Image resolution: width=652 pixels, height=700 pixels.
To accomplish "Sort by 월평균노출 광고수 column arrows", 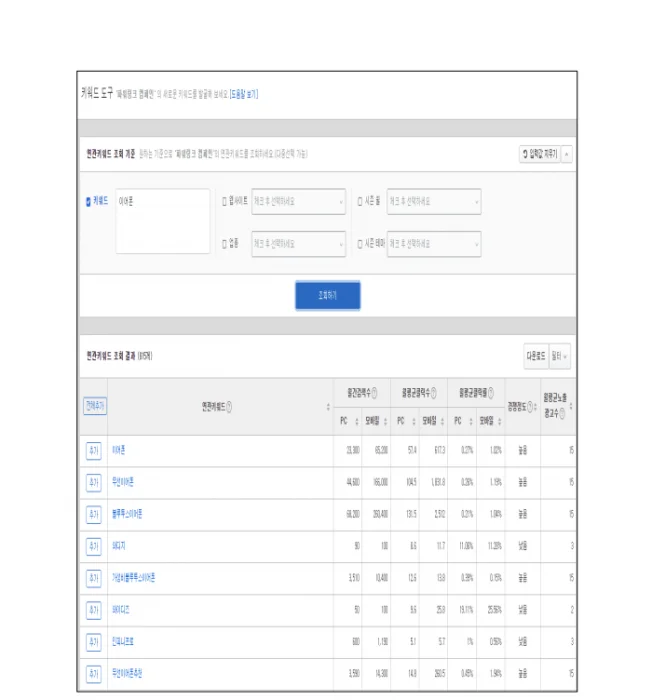I will (x=571, y=406).
